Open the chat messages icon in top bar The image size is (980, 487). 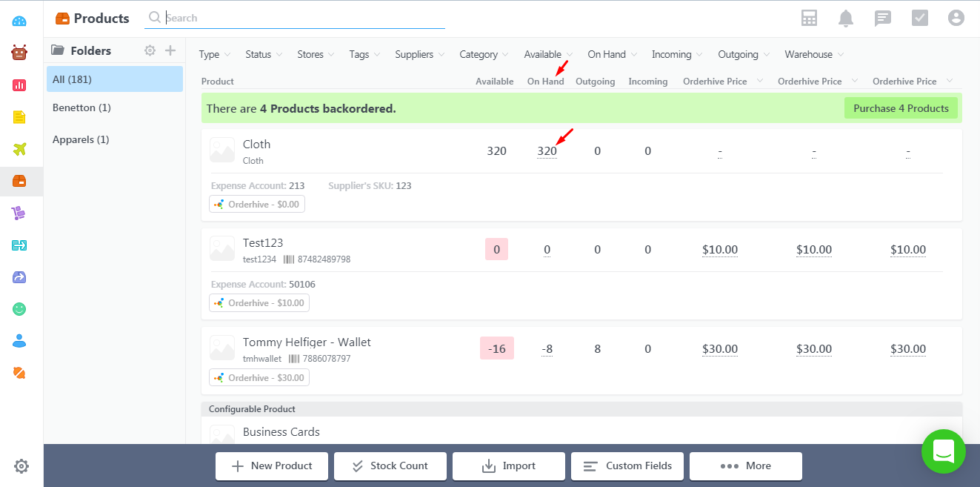click(x=883, y=19)
